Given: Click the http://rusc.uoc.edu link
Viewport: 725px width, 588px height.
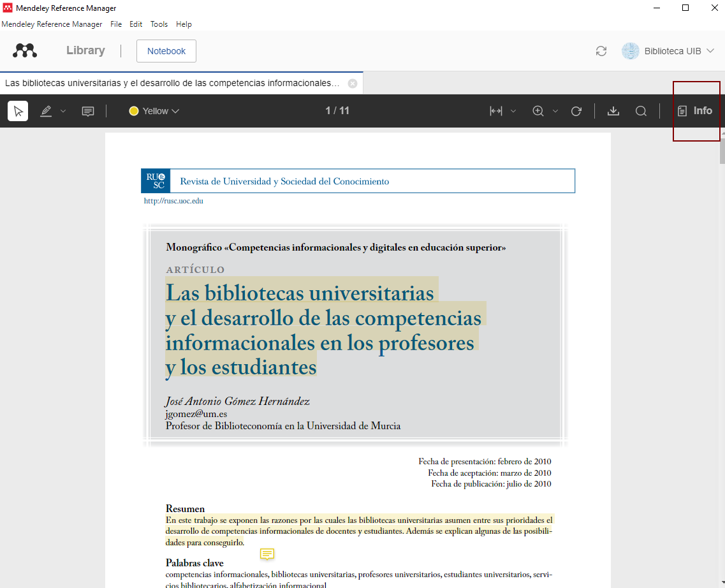Looking at the screenshot, I should (x=173, y=201).
